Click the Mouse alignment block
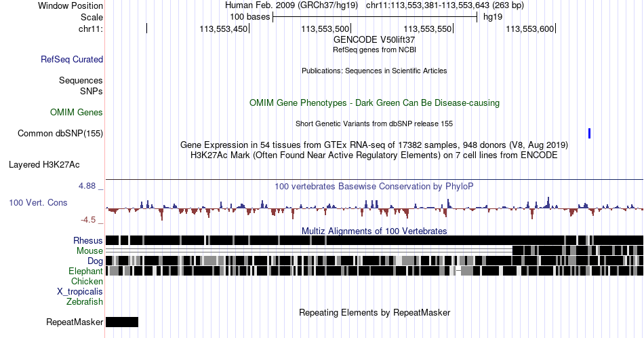The image size is (644, 338). (578, 251)
